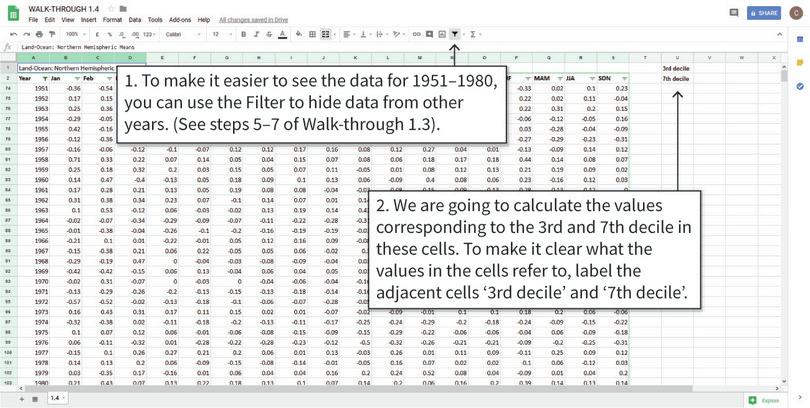Open horizontal align dropdown
The width and height of the screenshot is (810, 408).
[349, 34]
